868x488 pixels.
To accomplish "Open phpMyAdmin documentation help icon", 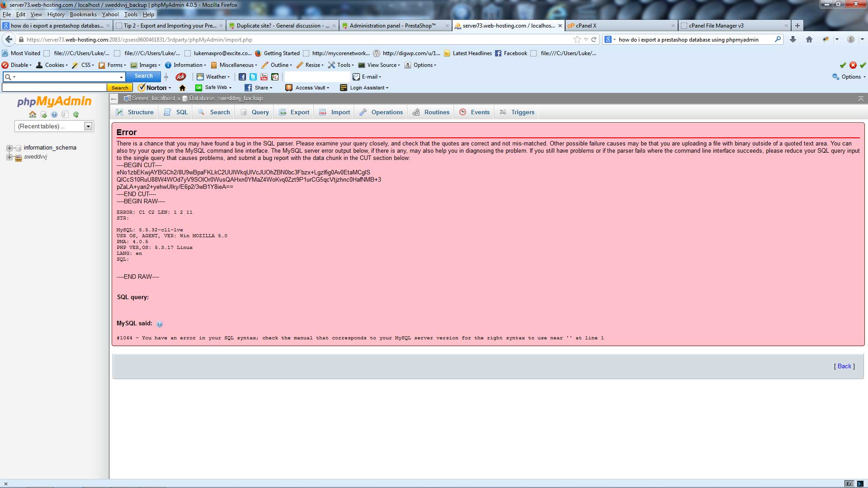I will point(54,115).
